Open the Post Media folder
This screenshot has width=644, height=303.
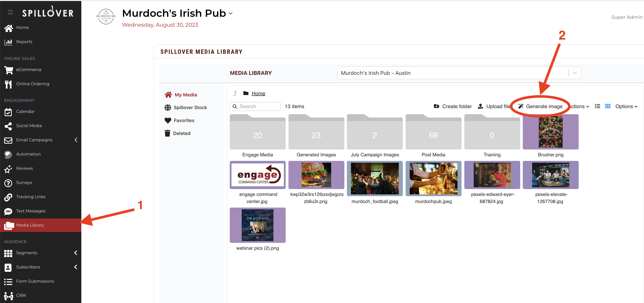(434, 132)
